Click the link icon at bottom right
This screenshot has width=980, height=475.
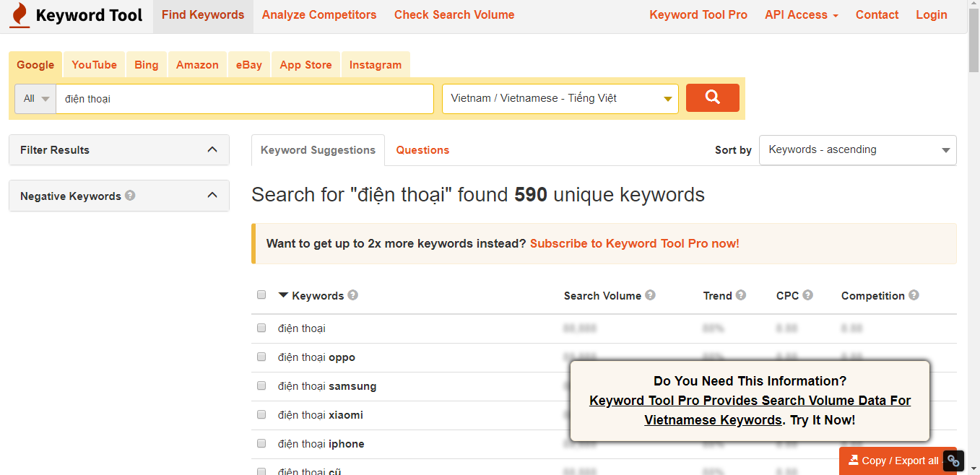point(953,461)
